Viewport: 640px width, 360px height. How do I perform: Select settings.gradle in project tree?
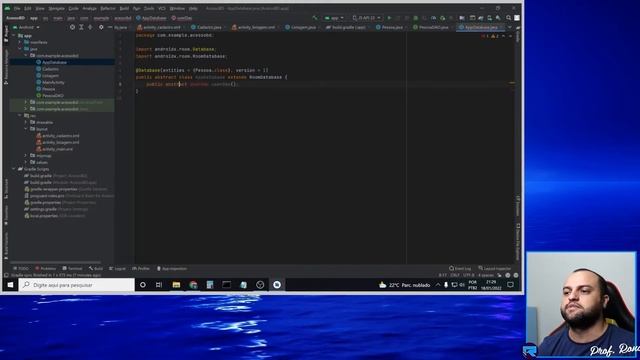[43, 209]
